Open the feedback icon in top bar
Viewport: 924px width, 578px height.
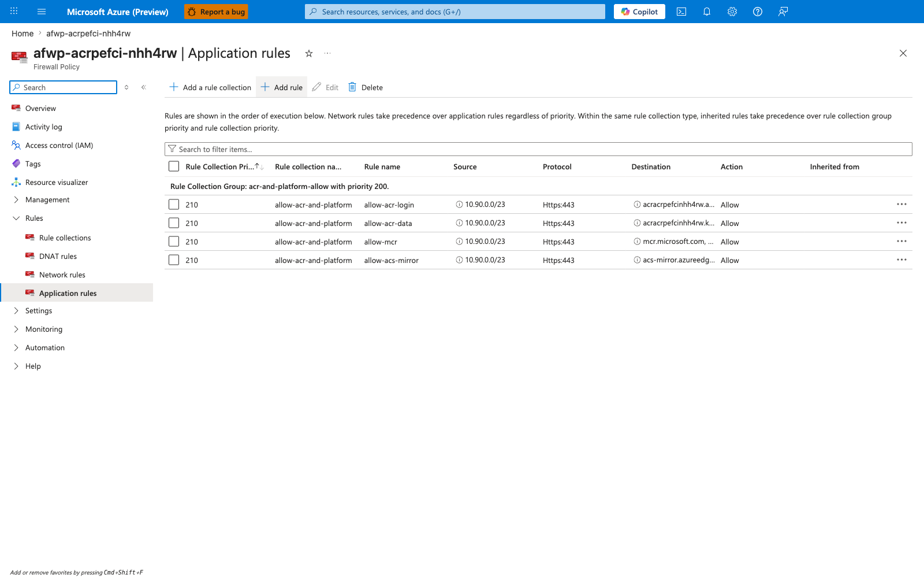coord(783,12)
